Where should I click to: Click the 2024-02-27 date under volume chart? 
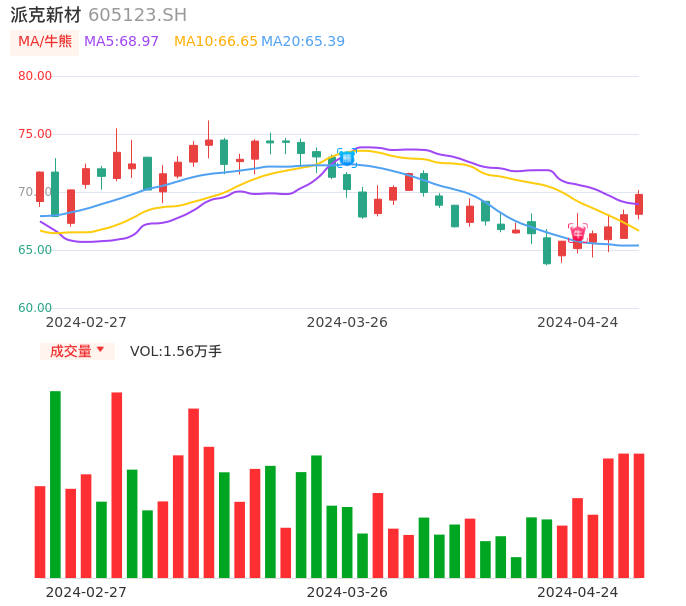coord(86,592)
